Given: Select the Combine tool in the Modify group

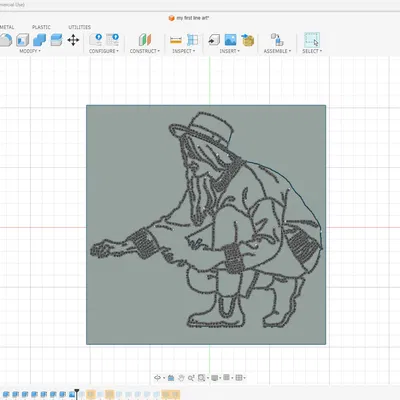Looking at the screenshot, I should 39,40.
